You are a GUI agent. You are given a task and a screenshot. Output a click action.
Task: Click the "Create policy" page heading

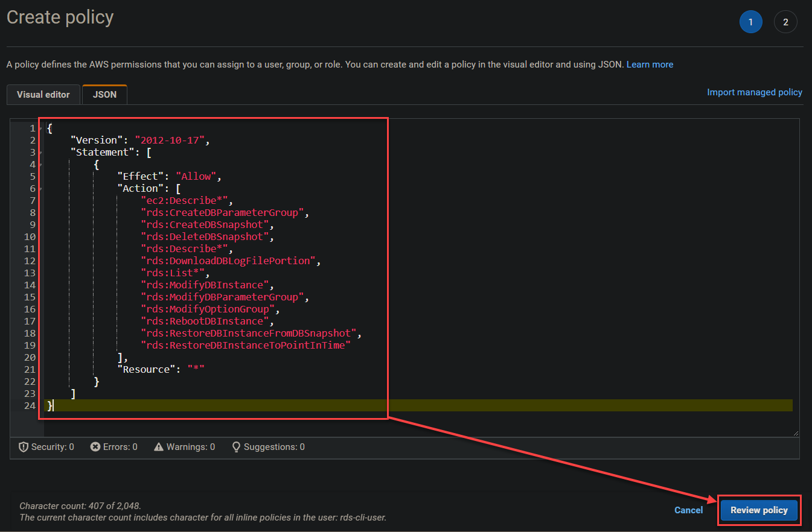(x=60, y=17)
